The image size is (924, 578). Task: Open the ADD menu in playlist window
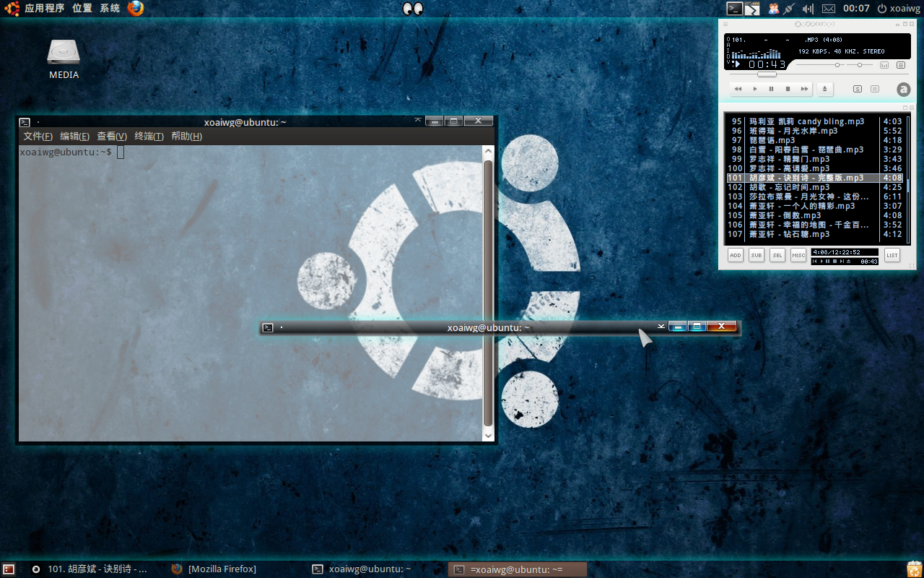(x=736, y=255)
